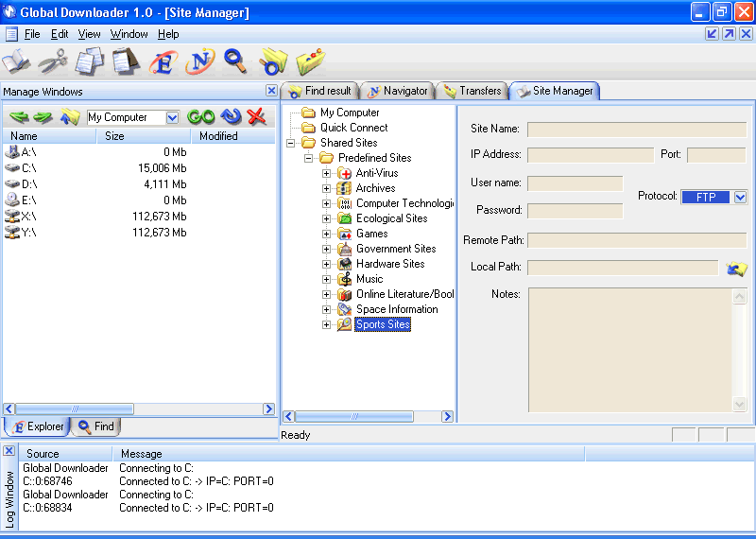Click the Games folder icon
Screen dimensions: 756x539
[344, 234]
